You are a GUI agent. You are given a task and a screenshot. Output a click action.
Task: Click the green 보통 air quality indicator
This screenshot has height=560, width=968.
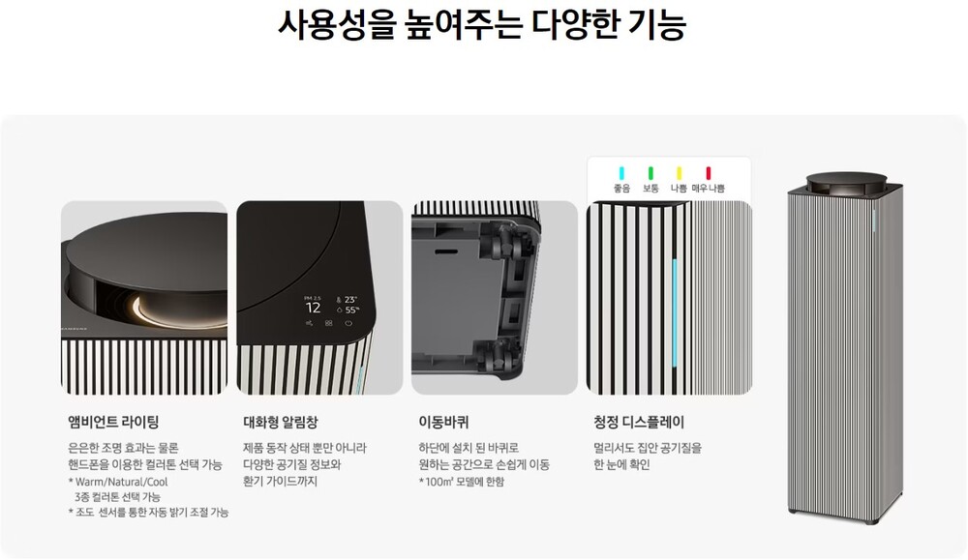click(x=650, y=173)
